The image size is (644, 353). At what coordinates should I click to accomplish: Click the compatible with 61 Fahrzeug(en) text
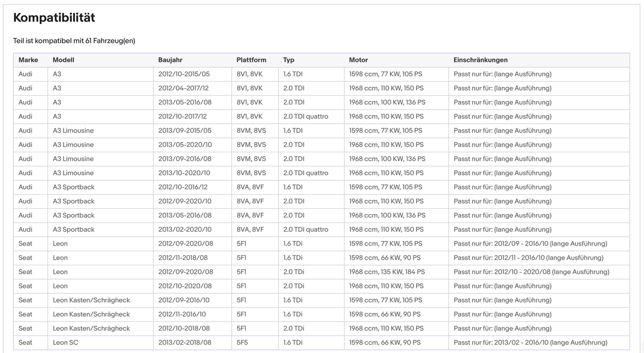74,41
